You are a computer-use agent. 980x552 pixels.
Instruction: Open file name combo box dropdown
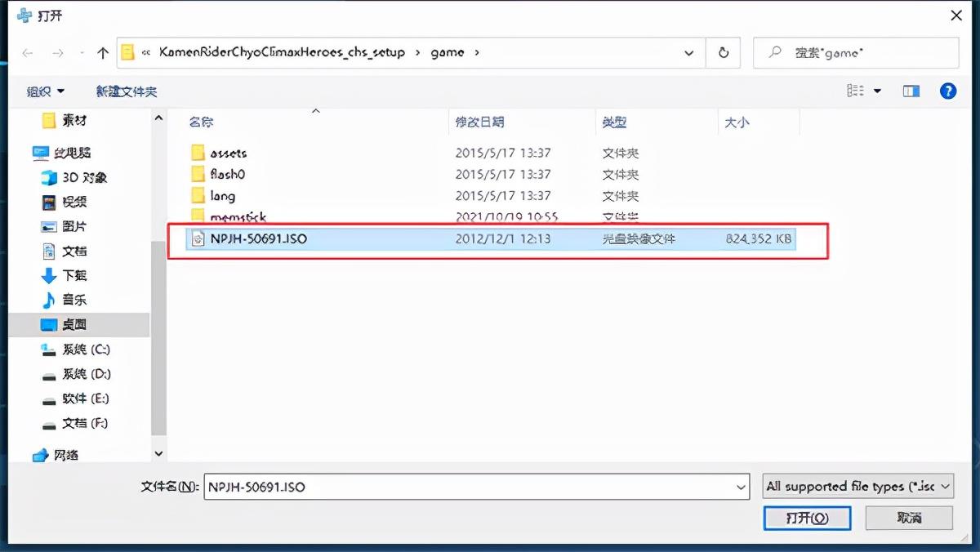741,487
